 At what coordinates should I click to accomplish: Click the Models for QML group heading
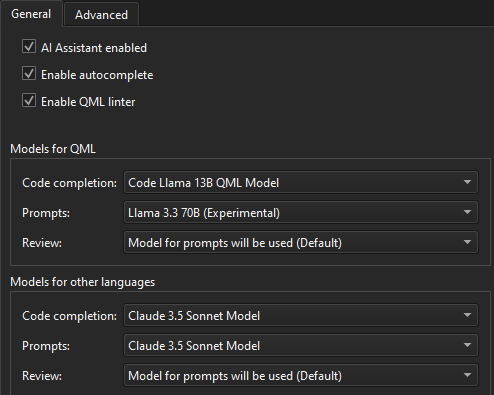(53, 149)
